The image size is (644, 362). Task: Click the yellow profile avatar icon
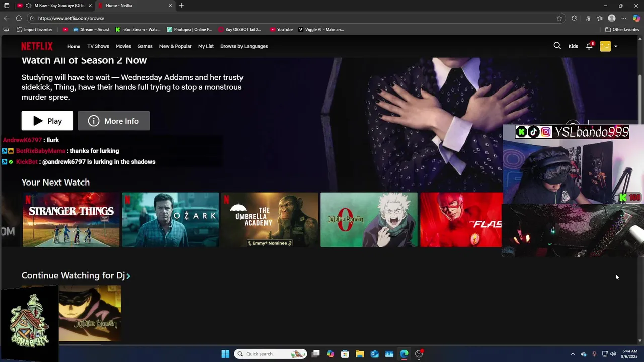(x=605, y=46)
